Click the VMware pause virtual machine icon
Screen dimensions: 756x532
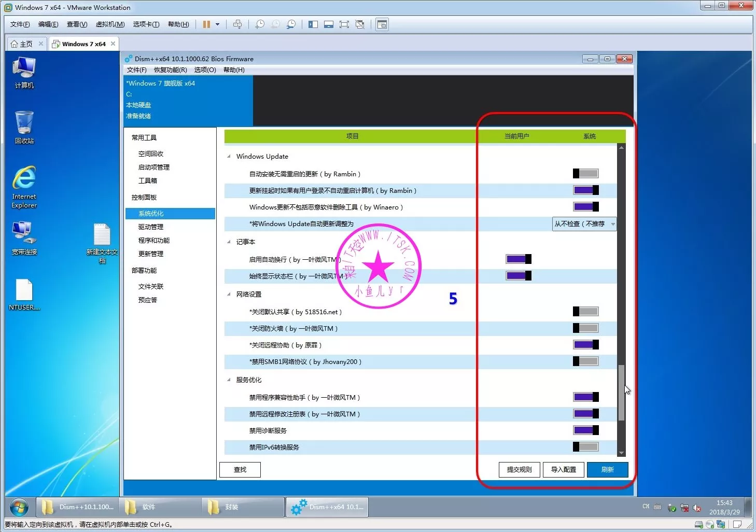(206, 24)
